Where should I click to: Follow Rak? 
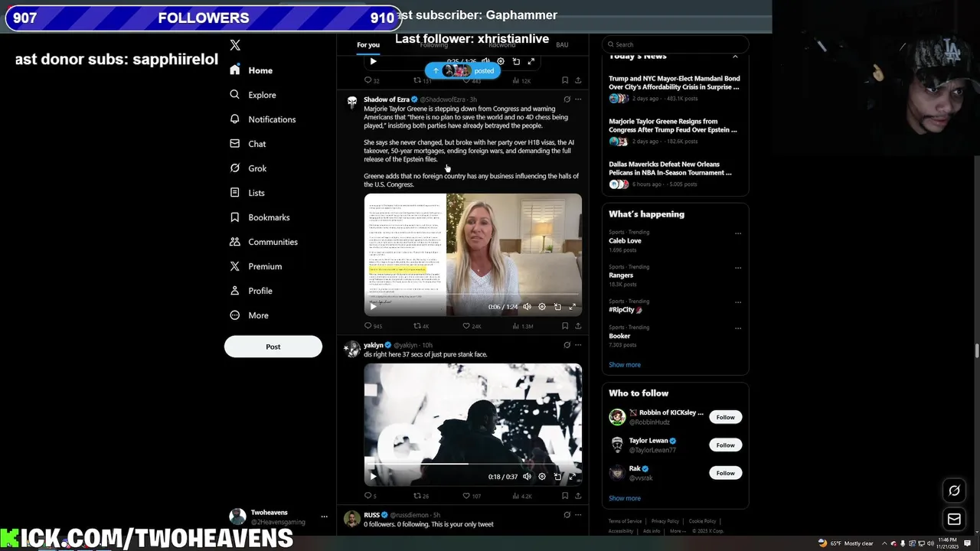pos(725,473)
